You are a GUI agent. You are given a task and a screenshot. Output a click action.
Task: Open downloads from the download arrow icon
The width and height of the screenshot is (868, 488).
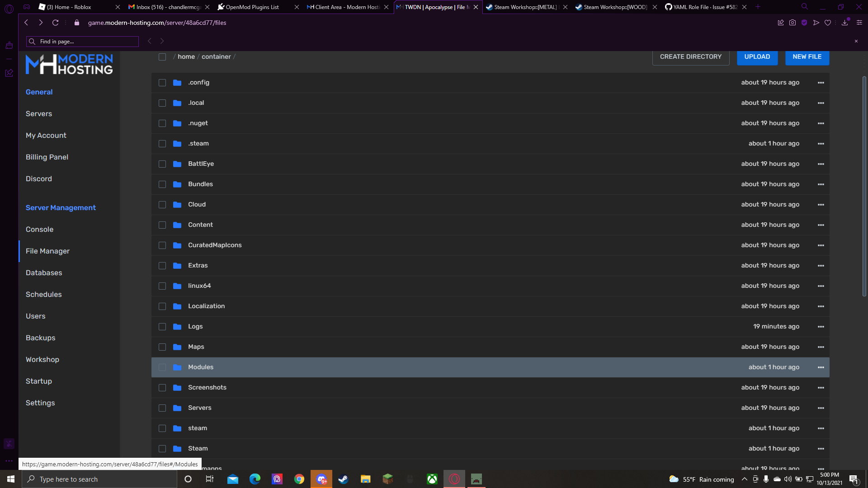pyautogui.click(x=844, y=23)
